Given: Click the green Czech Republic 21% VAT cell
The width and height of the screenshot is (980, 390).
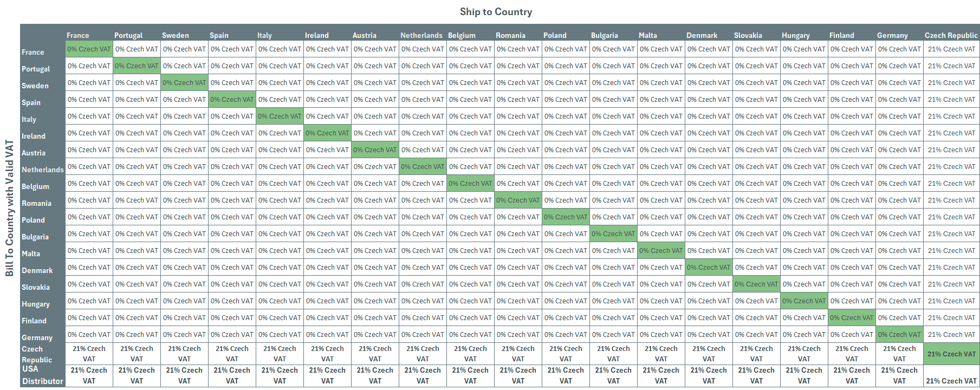Looking at the screenshot, I should point(951,354).
